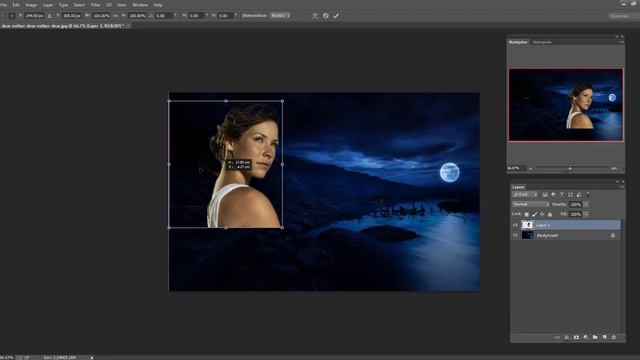Screen dimensions: 640x360
Task: Select the document title tab
Action: (62, 26)
